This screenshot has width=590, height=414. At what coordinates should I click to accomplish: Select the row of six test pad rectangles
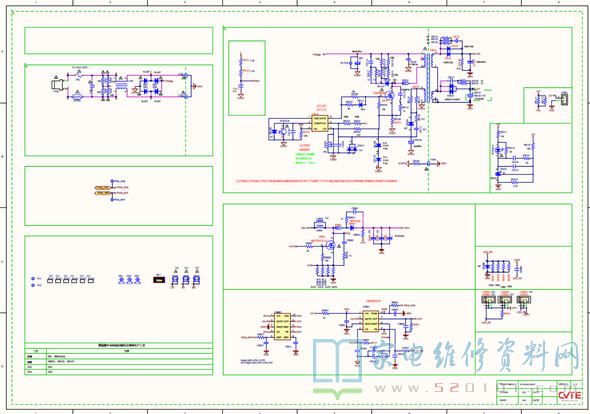[70, 280]
